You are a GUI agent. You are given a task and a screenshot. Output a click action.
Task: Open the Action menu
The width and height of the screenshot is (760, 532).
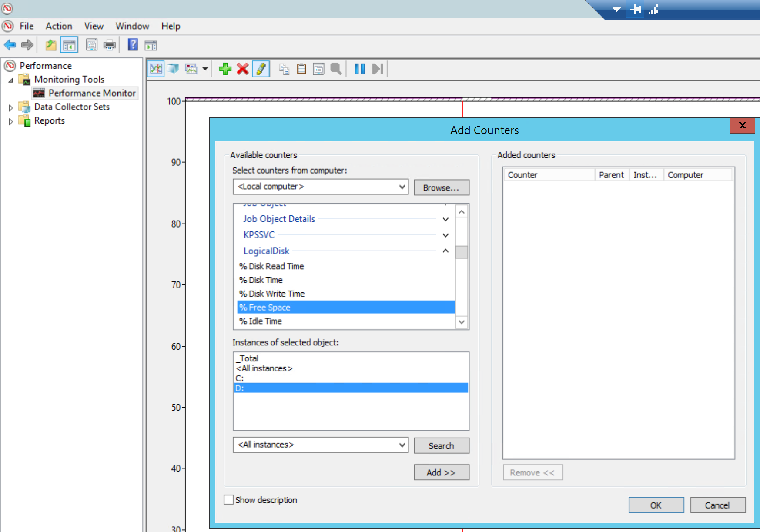tap(59, 26)
